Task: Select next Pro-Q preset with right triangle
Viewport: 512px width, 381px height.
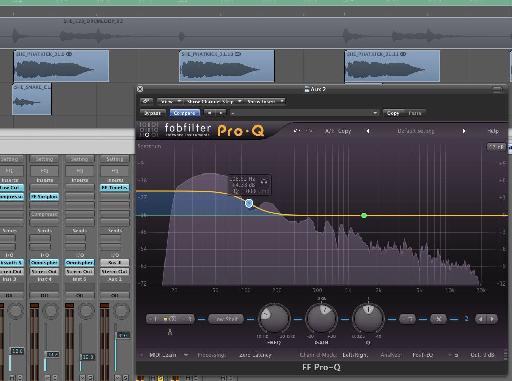Action: 464,131
